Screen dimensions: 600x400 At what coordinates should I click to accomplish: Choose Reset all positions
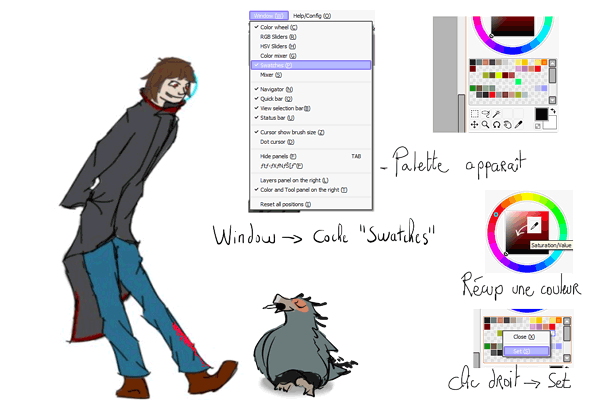(x=286, y=203)
